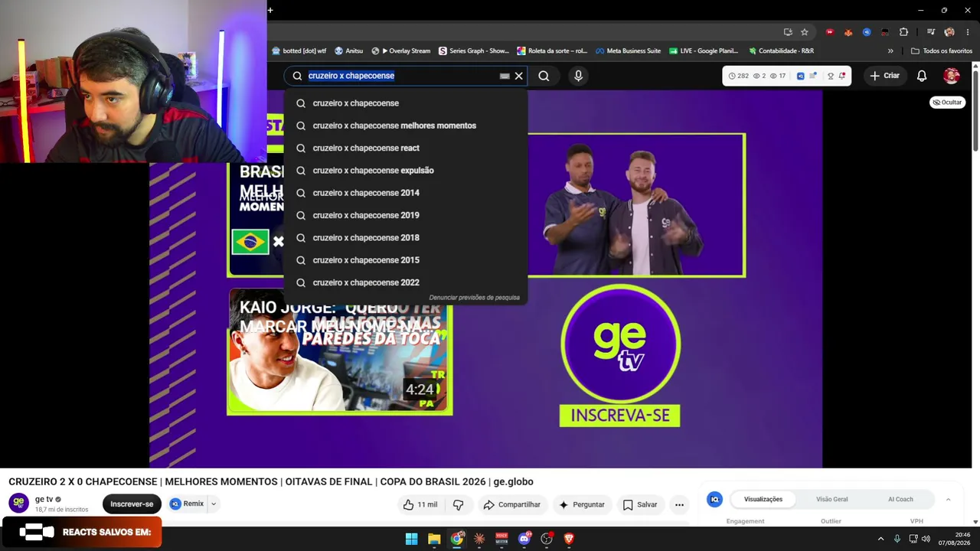
Task: Open the Anitsu bookmark
Action: 349,51
